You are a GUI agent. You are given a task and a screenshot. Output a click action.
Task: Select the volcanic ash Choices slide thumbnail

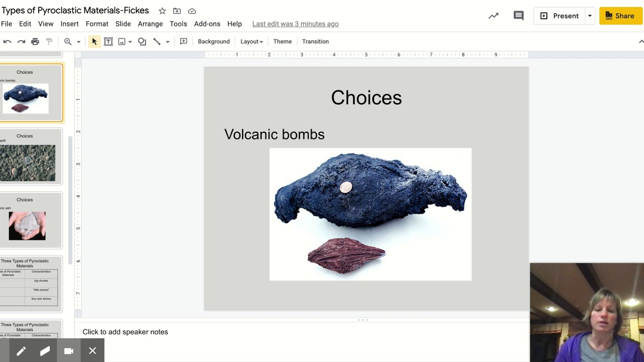pyautogui.click(x=31, y=220)
